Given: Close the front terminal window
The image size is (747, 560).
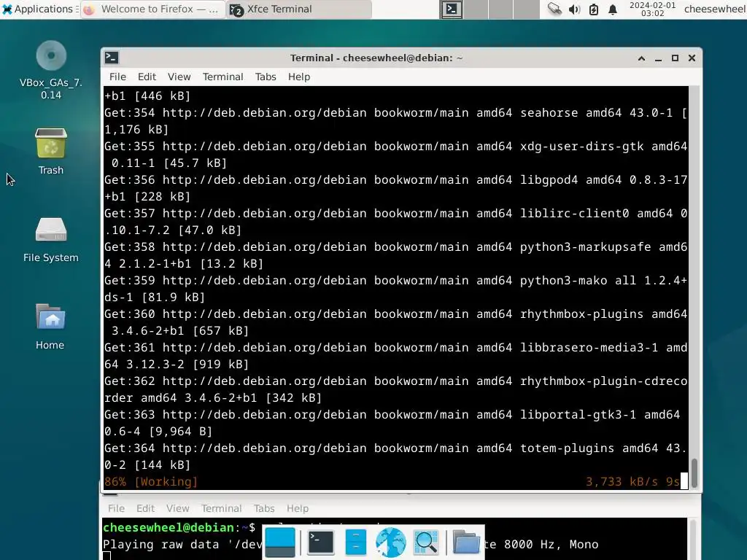Looking at the screenshot, I should coord(692,58).
